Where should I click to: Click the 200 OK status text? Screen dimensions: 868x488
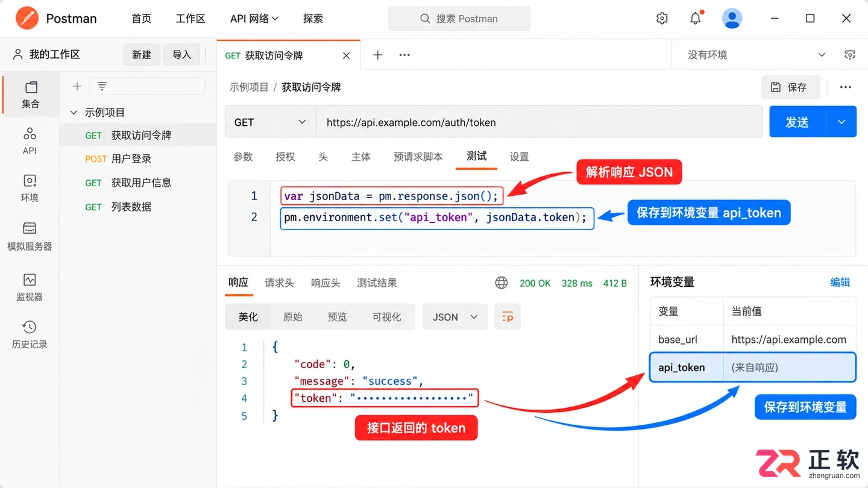coord(535,283)
